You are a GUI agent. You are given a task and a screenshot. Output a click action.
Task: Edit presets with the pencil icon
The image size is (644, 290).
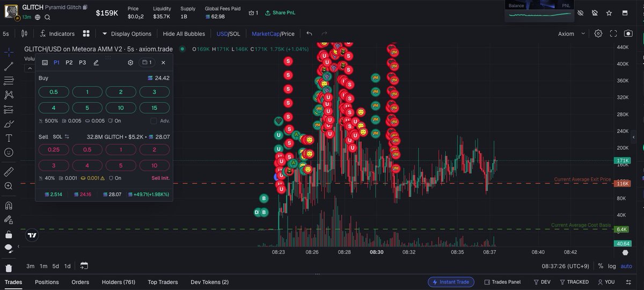[96, 62]
